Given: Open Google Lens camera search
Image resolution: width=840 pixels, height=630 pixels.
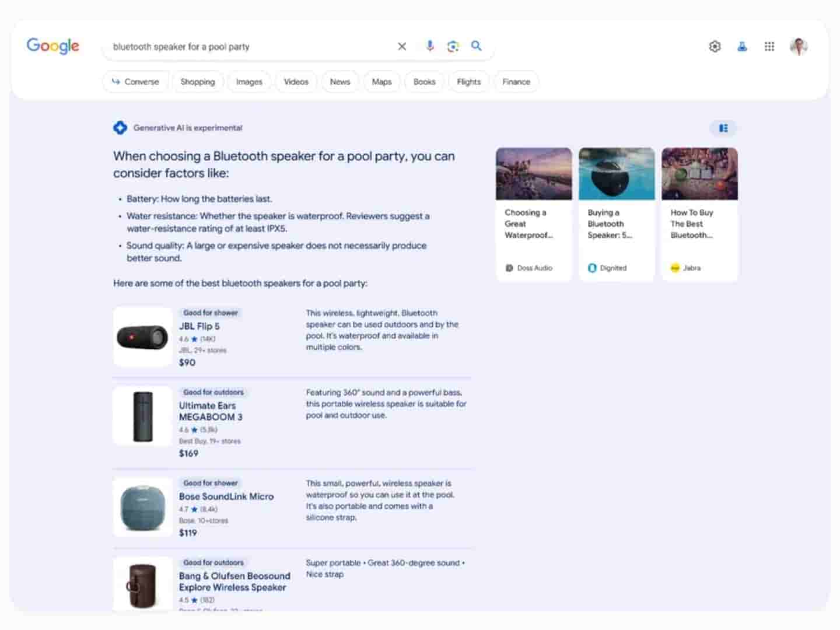Looking at the screenshot, I should coord(453,46).
